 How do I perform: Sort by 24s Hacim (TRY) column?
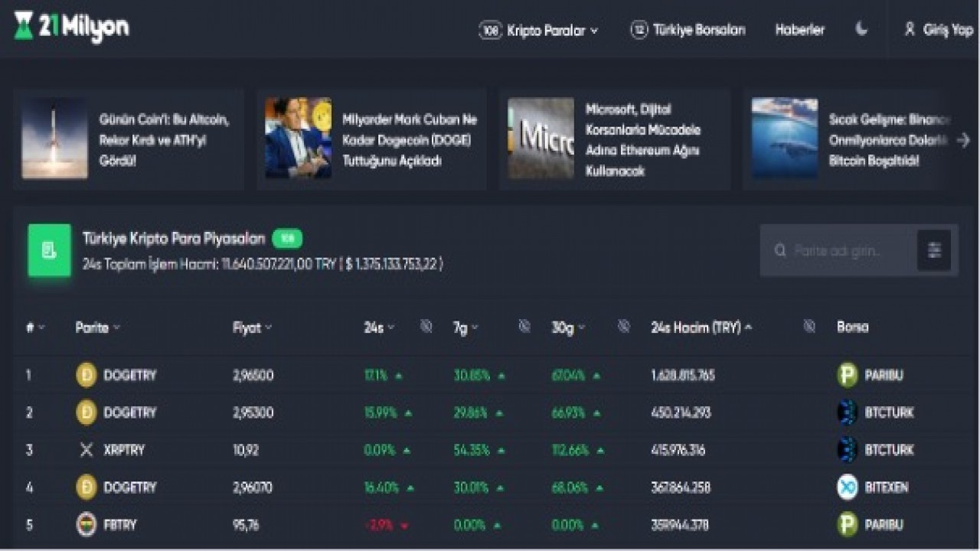(701, 327)
